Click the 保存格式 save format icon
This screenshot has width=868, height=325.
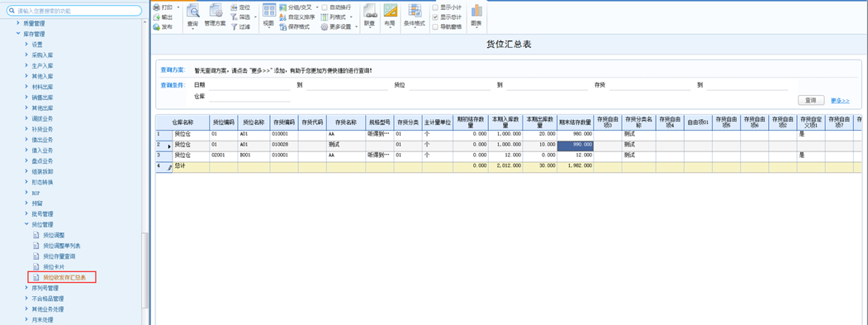tap(283, 26)
